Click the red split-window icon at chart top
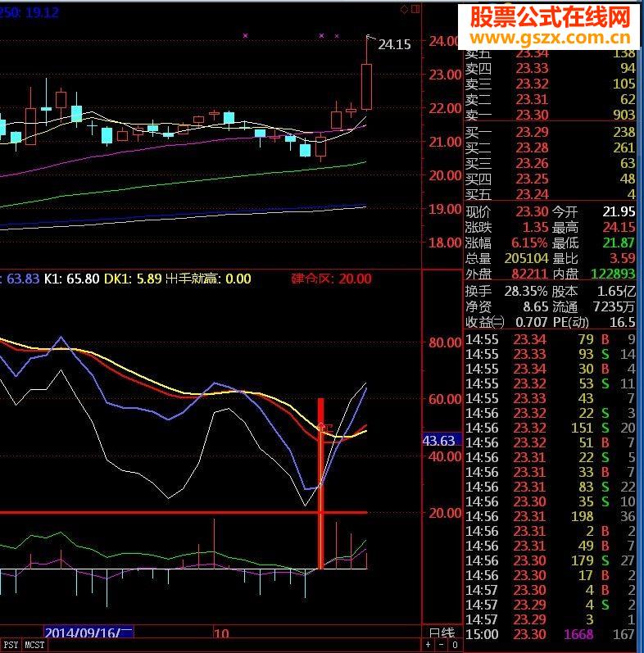Image resolution: width=644 pixels, height=653 pixels. 415,9
